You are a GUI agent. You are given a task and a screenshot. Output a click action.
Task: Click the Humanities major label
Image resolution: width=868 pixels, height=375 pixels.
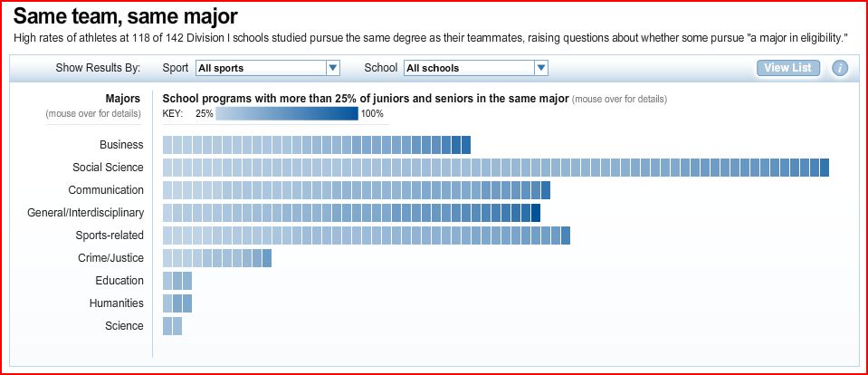pyautogui.click(x=116, y=303)
